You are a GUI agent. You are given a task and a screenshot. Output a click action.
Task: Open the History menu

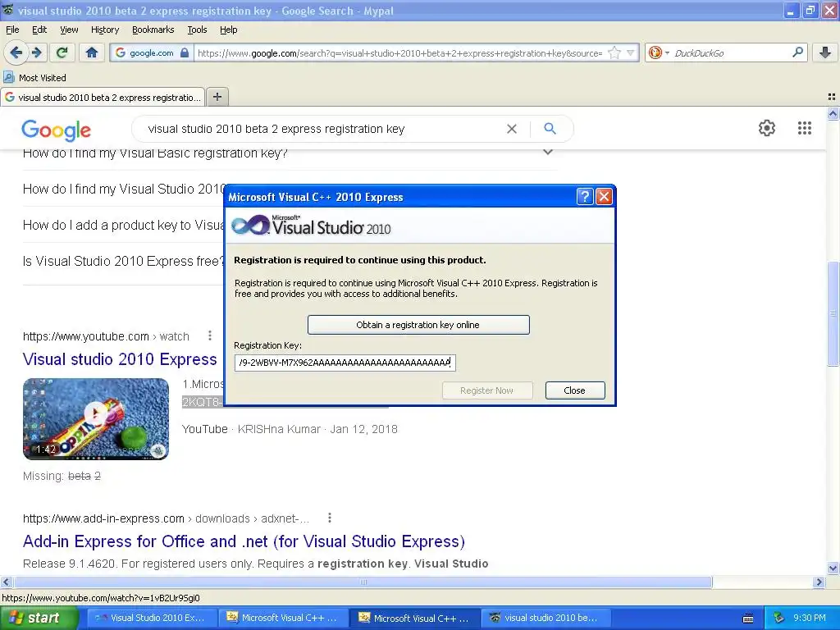click(x=104, y=30)
